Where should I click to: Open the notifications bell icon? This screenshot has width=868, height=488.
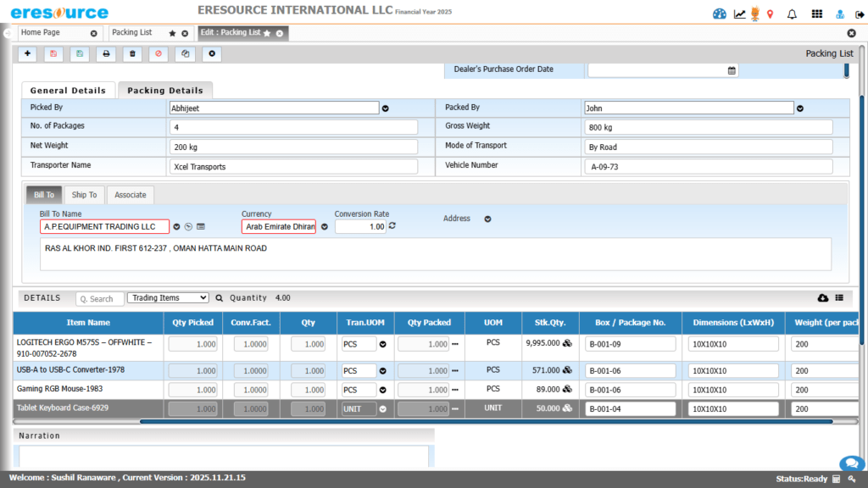792,14
